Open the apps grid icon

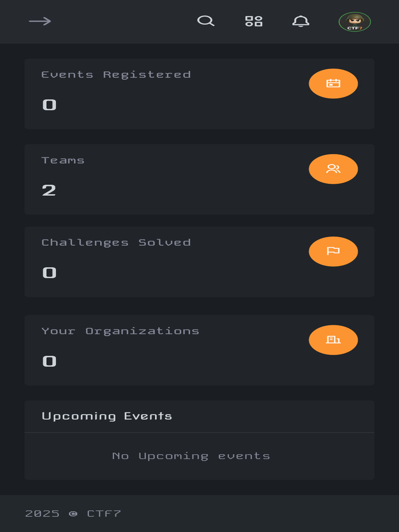coord(254,21)
